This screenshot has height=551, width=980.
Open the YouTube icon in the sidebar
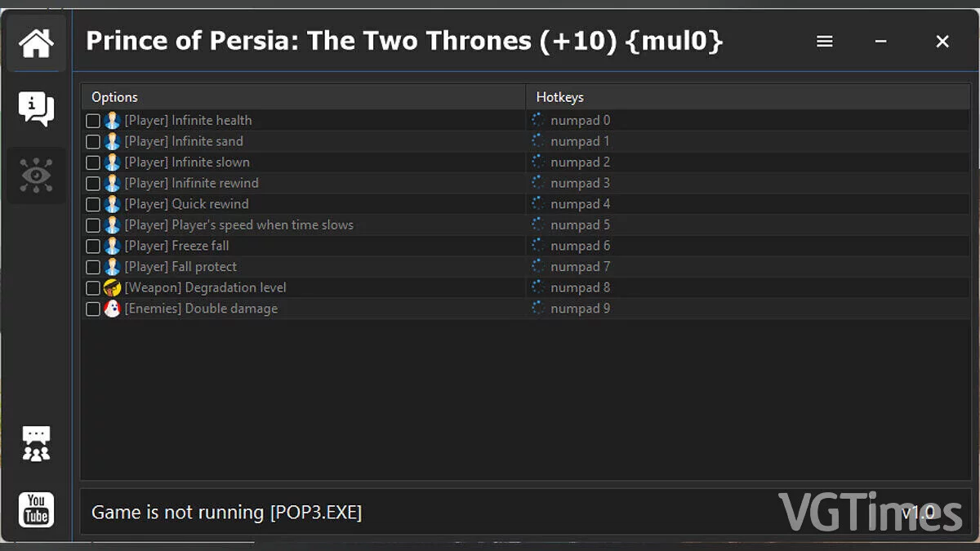coord(36,509)
